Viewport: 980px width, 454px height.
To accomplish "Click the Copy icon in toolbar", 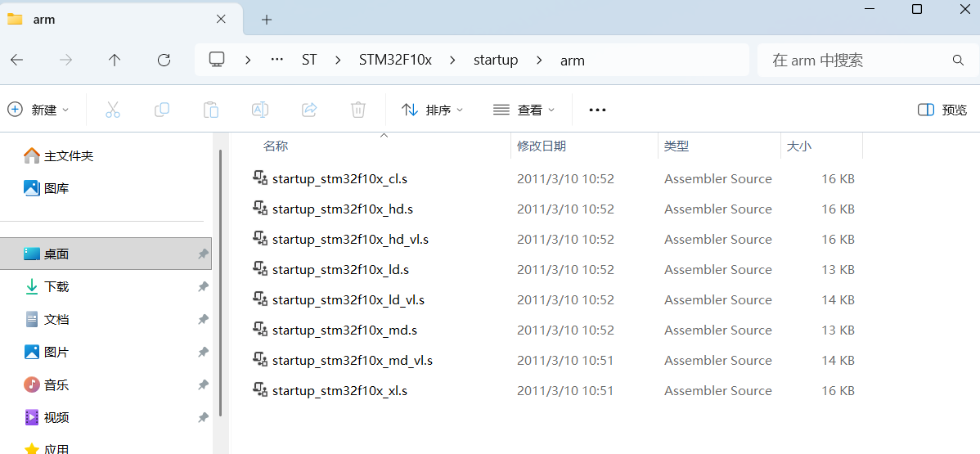I will click(162, 110).
